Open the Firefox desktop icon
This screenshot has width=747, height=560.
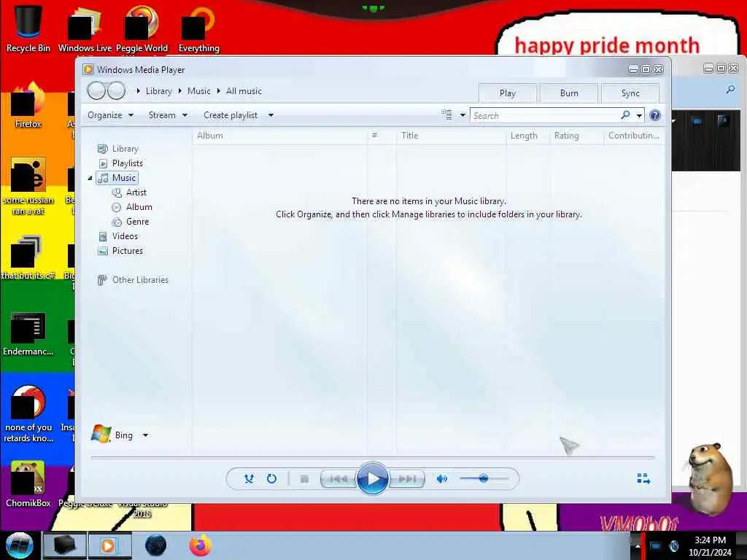[x=28, y=106]
